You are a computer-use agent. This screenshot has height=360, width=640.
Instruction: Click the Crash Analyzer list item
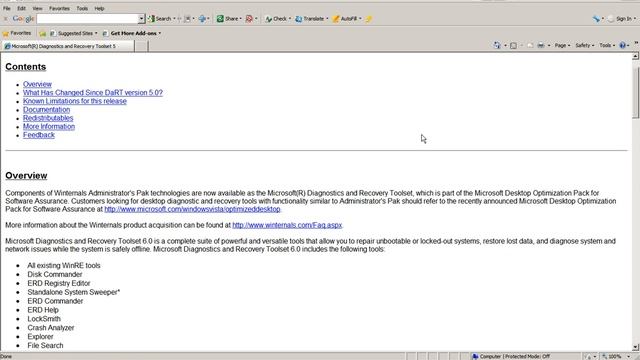[51, 328]
